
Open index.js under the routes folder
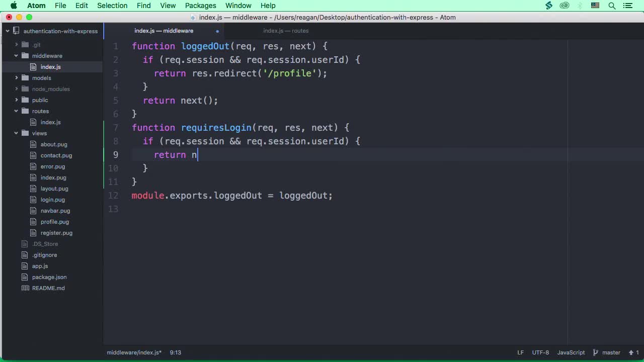click(x=51, y=122)
